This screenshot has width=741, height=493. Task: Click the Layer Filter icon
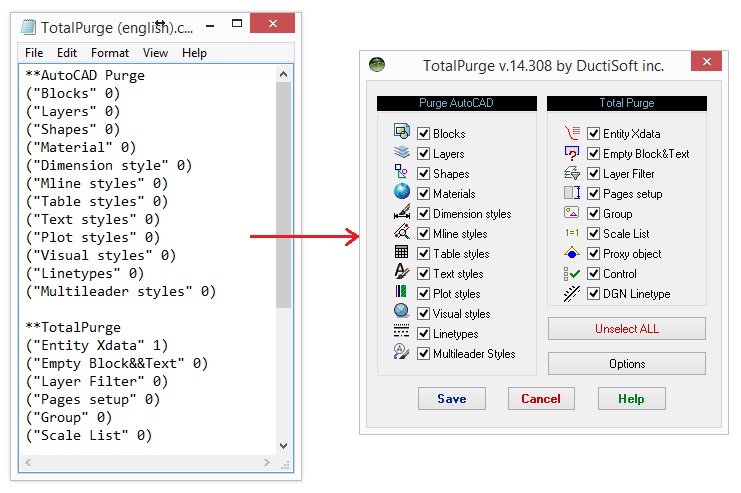[572, 173]
